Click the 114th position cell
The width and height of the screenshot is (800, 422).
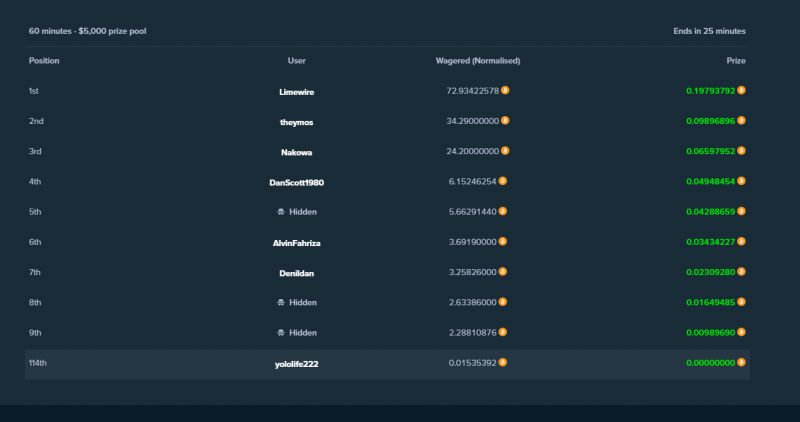coord(38,363)
